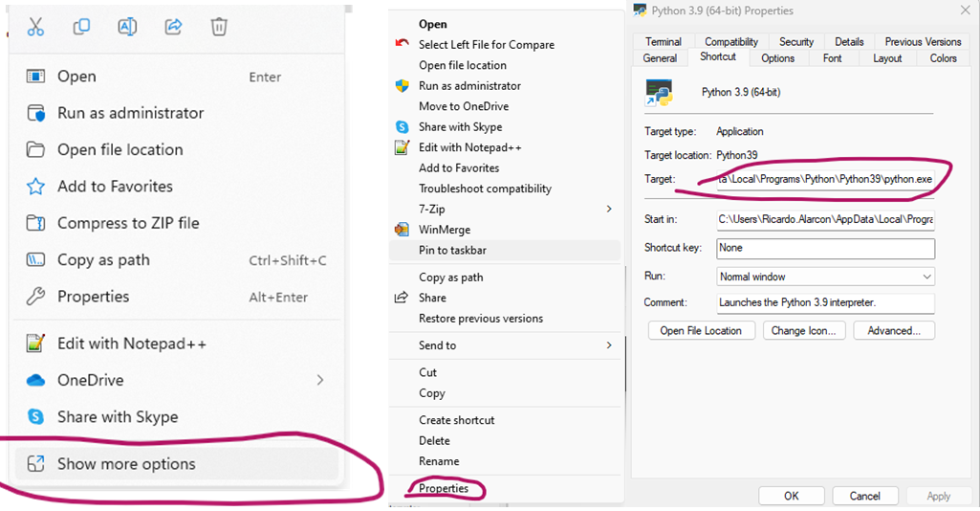The image size is (980, 511).
Task: Expand the OneDrive submenu chevron
Action: [320, 380]
